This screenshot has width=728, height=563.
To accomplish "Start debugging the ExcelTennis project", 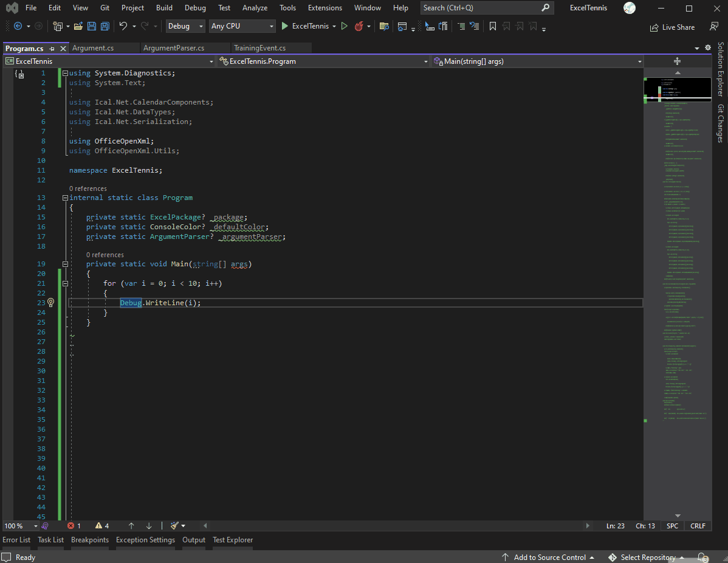I will click(284, 26).
